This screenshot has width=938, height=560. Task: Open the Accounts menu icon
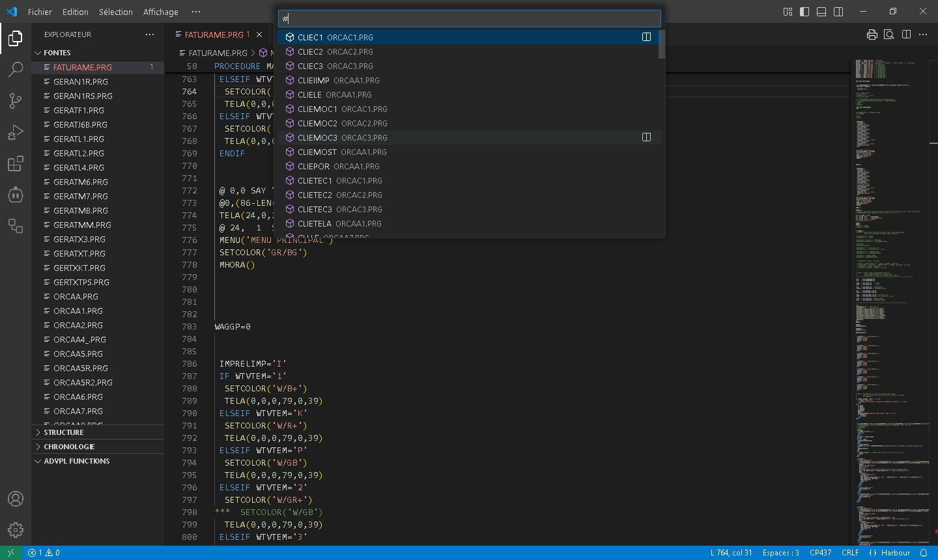[x=16, y=499]
